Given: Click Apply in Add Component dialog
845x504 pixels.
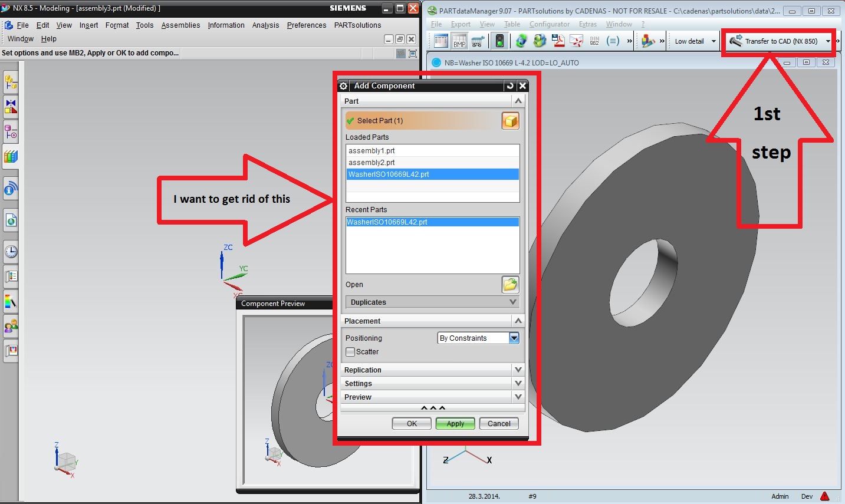Looking at the screenshot, I should pyautogui.click(x=455, y=423).
